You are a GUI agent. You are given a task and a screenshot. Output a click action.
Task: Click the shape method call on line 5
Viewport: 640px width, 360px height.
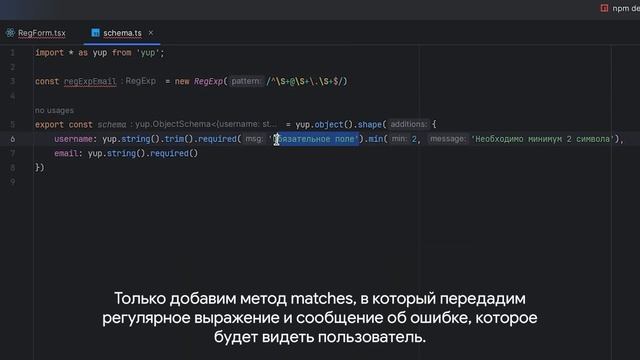tap(369, 124)
